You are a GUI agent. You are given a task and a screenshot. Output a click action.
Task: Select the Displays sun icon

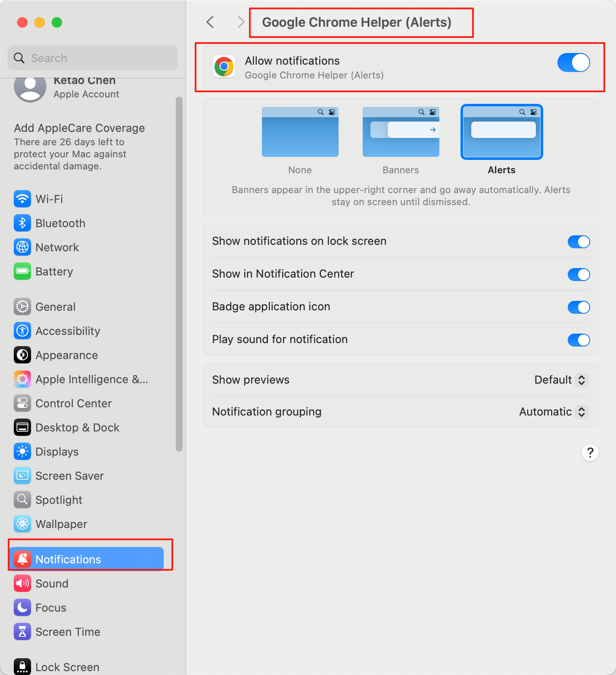point(22,451)
